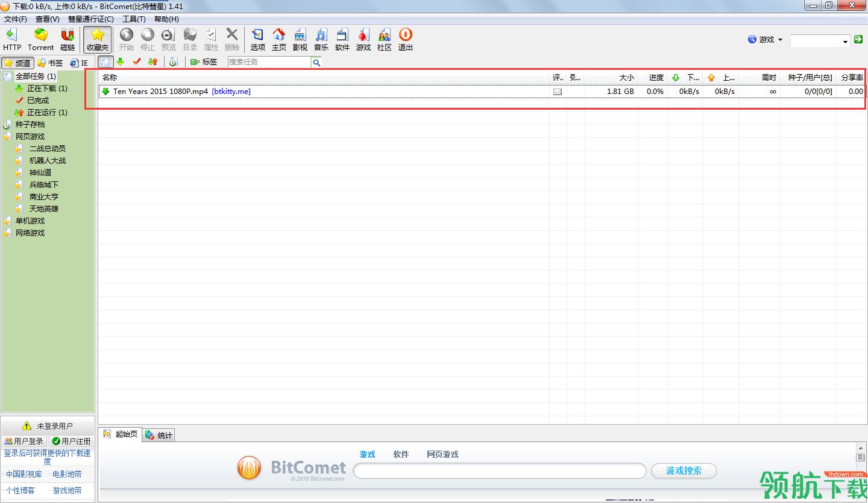Screen dimensions: 868x503
Task: Open the 彗星通行证(C) menu
Action: (x=91, y=19)
